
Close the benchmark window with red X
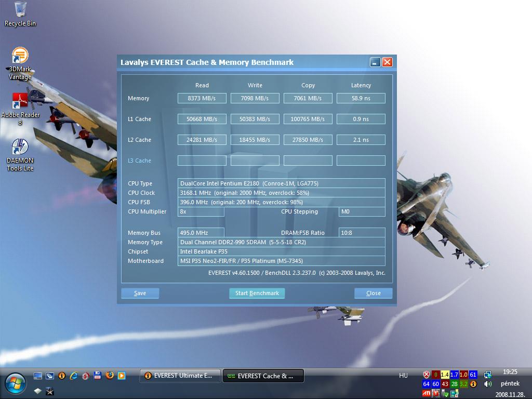coord(387,62)
